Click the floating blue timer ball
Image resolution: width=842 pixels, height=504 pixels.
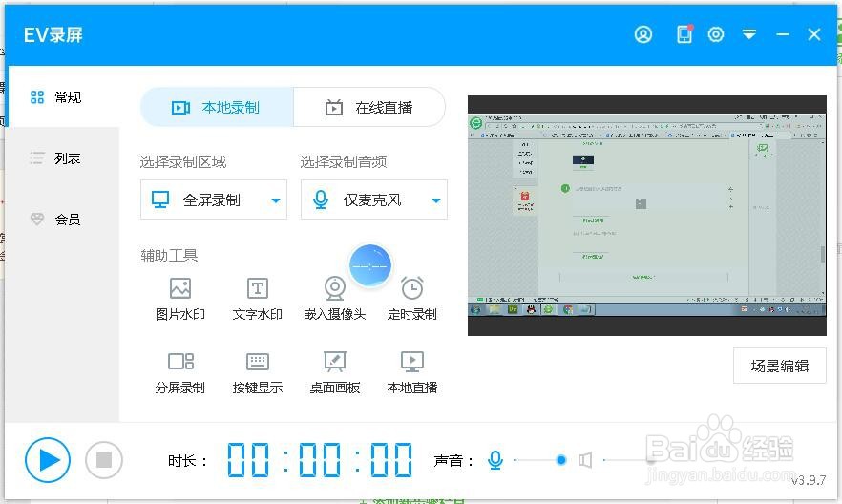370,265
